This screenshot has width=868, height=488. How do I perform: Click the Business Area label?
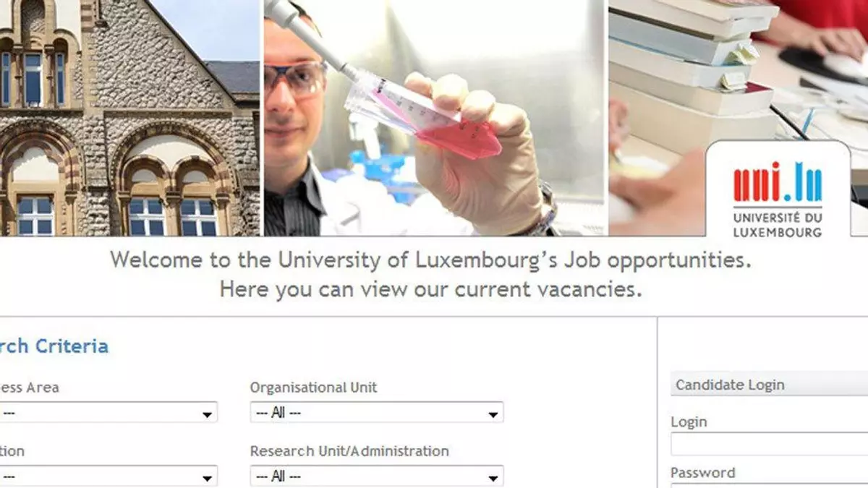(x=29, y=388)
